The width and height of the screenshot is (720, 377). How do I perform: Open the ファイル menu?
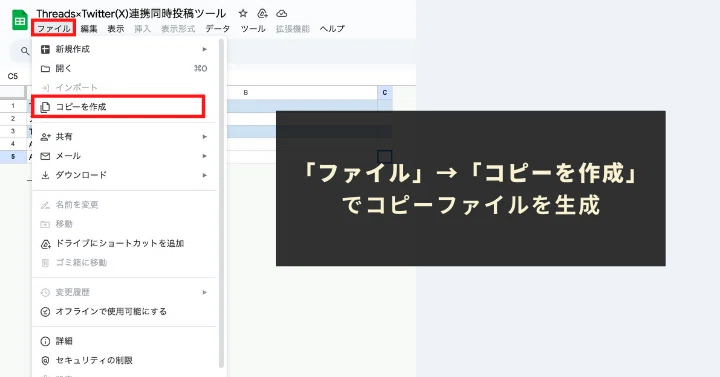(x=54, y=28)
